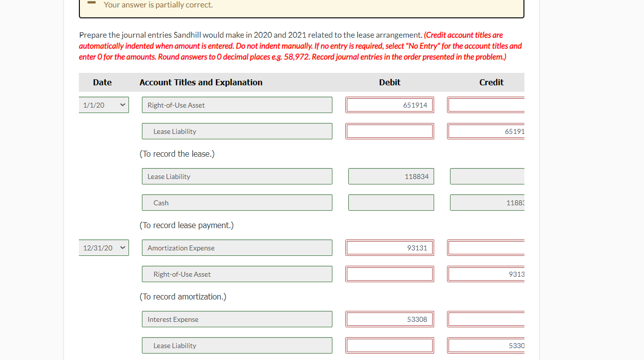Viewport: 644px width, 360px height.
Task: Click the 93131 Amortization Expense debit field
Action: pyautogui.click(x=389, y=247)
